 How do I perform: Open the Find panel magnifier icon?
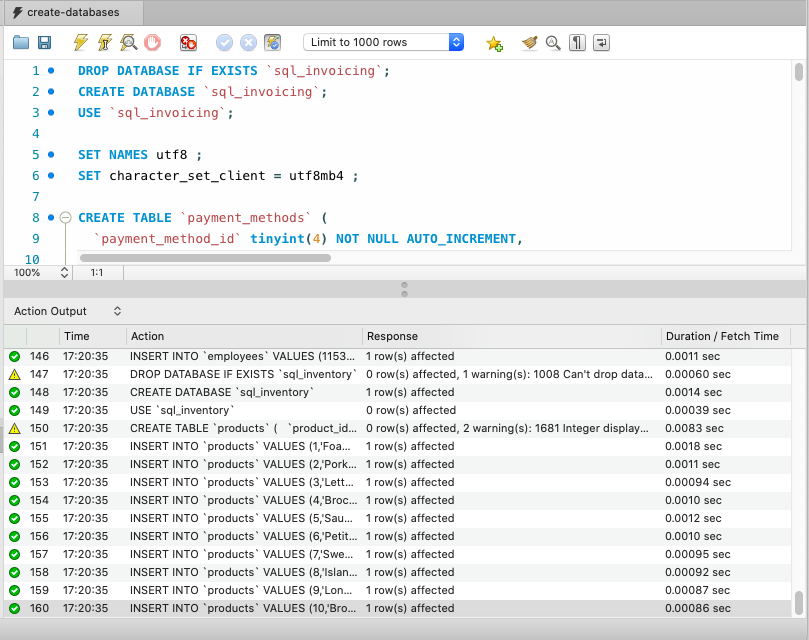pos(552,42)
